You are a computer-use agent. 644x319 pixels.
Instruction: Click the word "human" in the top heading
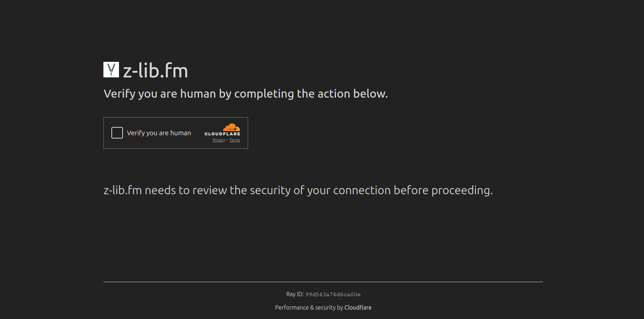(x=198, y=94)
